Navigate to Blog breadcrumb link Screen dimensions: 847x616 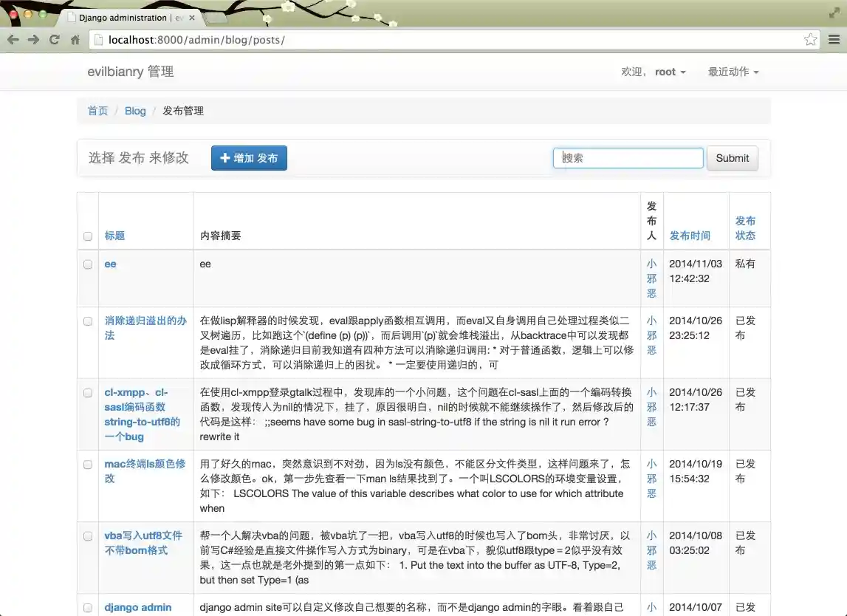[x=135, y=111]
